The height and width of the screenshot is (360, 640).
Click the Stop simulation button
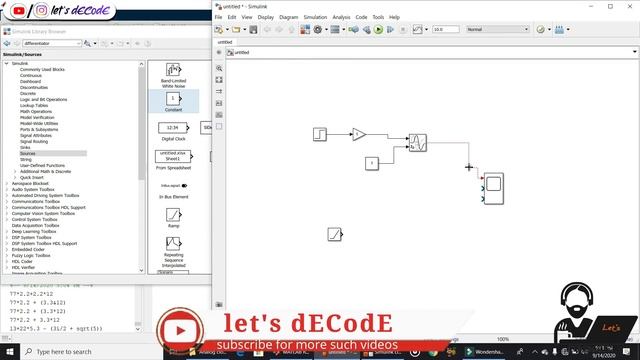coord(403,29)
